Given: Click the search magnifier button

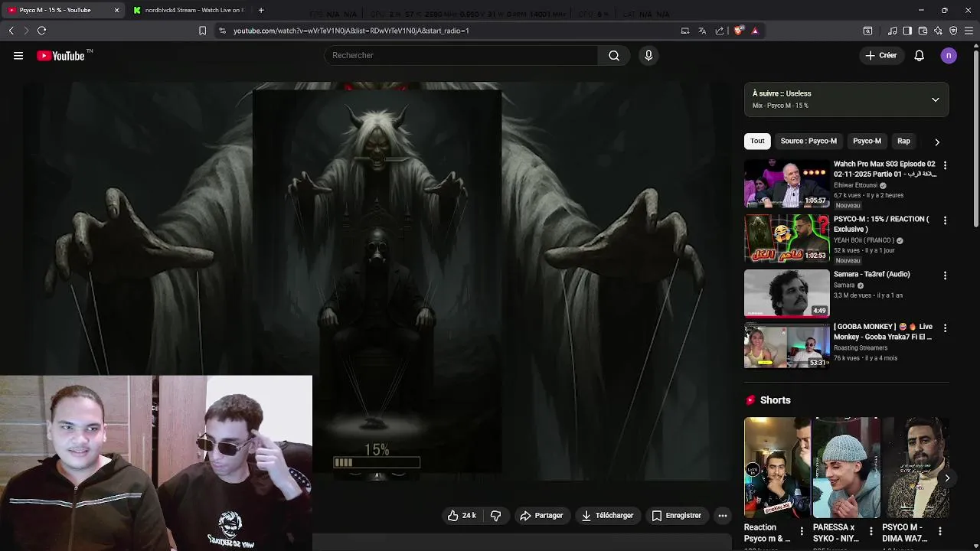Looking at the screenshot, I should click(x=614, y=55).
